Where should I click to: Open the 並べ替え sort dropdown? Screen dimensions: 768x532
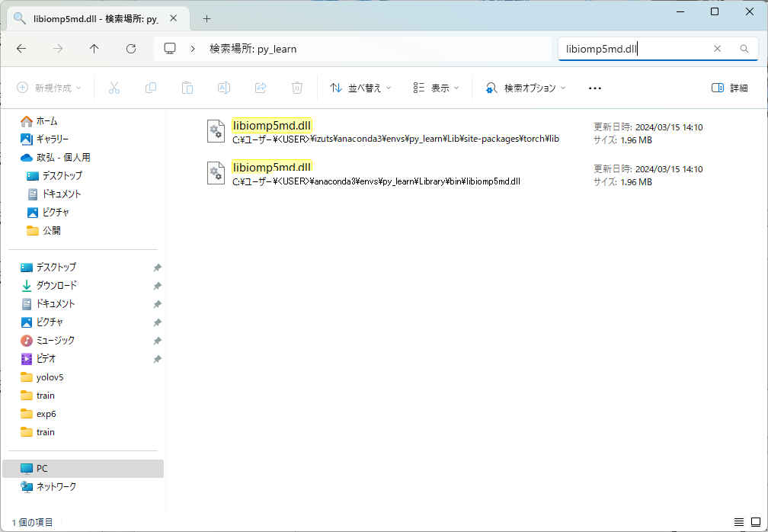360,88
